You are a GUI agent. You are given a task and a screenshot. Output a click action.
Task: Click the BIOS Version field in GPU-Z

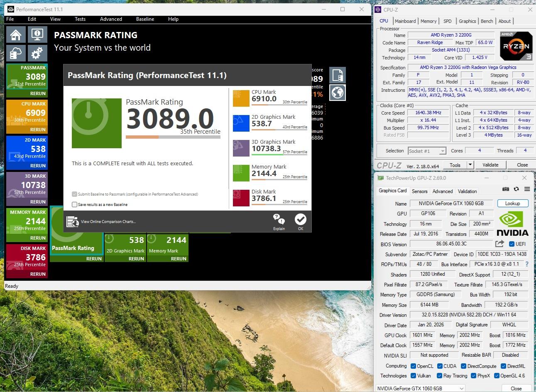coord(451,244)
